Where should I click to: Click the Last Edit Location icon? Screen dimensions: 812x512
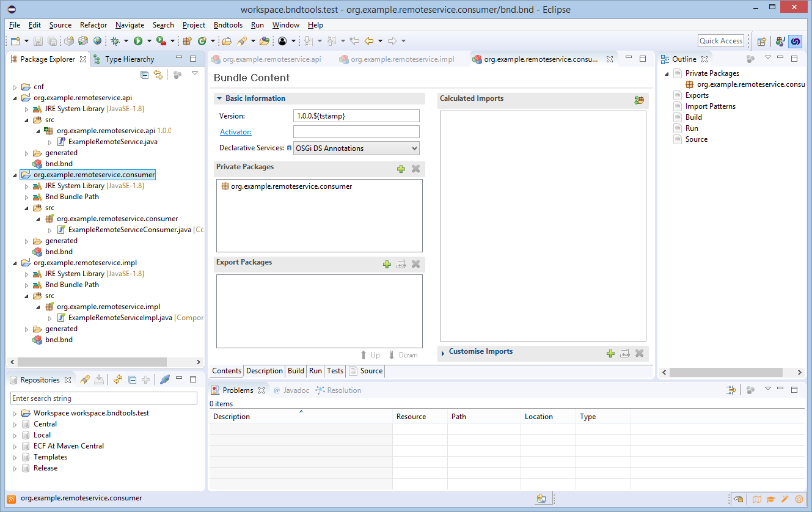tap(354, 41)
